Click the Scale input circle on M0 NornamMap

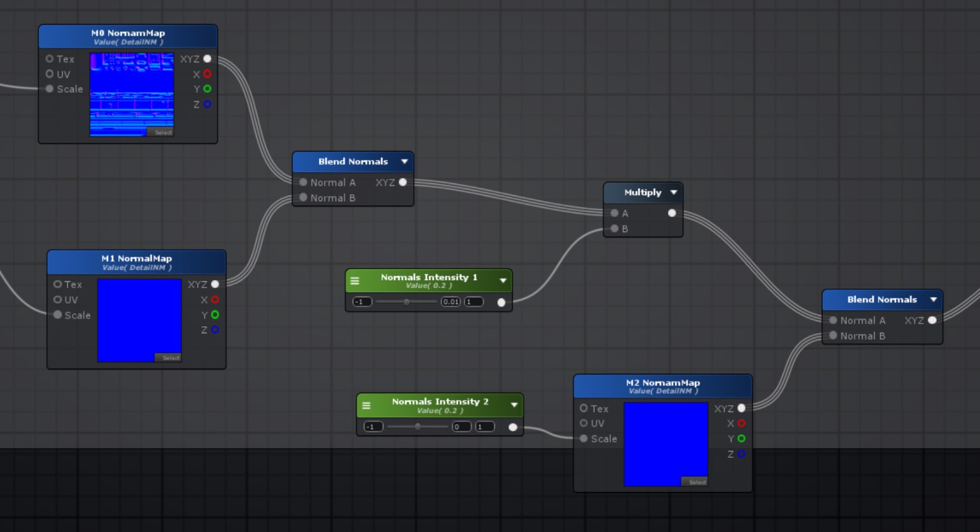coord(50,89)
